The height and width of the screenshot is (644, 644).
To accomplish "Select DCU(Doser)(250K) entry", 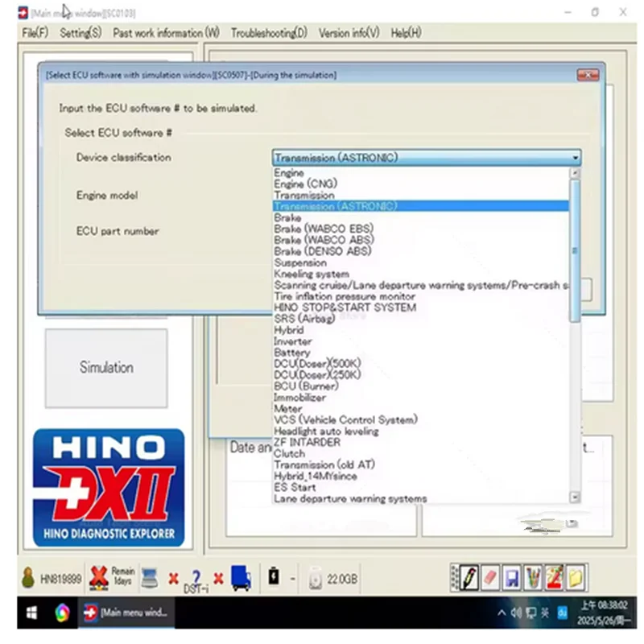I will point(421,374).
